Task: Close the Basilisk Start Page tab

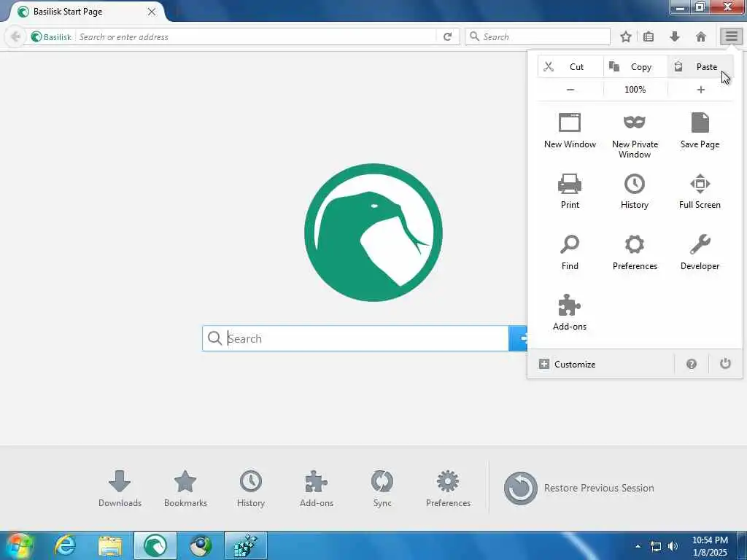Action: coord(152,12)
